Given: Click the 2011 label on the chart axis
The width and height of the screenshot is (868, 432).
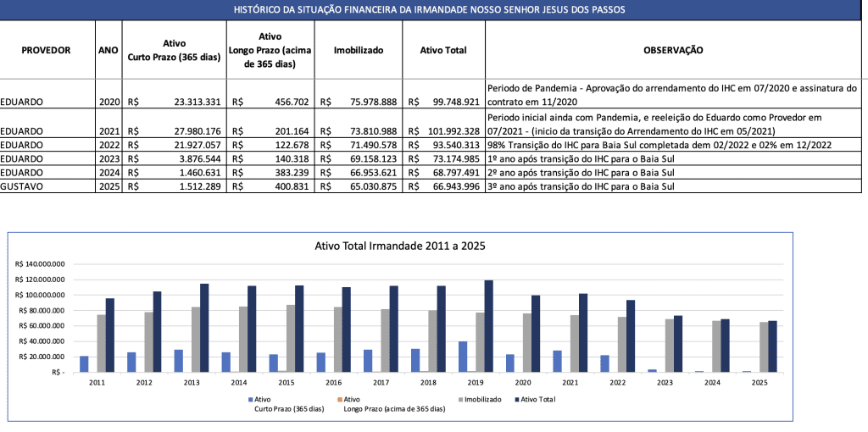Looking at the screenshot, I should (x=97, y=382).
